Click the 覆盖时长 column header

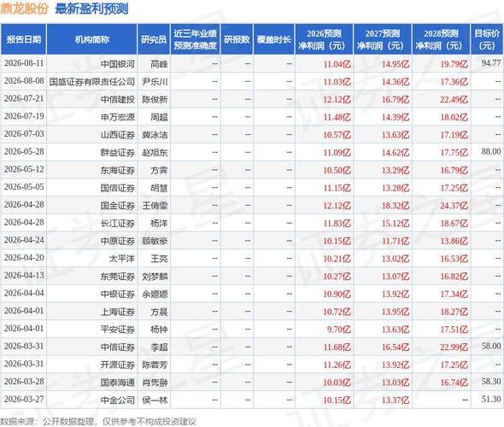point(274,39)
